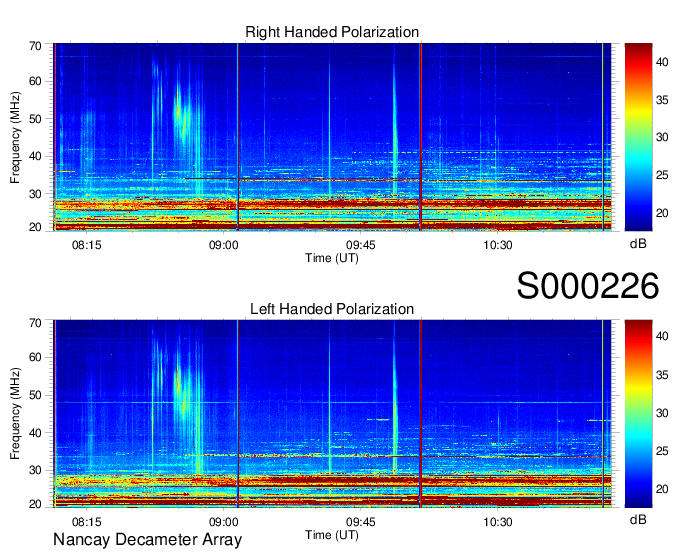Click the 08:15 tick label on lower plot

point(87,522)
